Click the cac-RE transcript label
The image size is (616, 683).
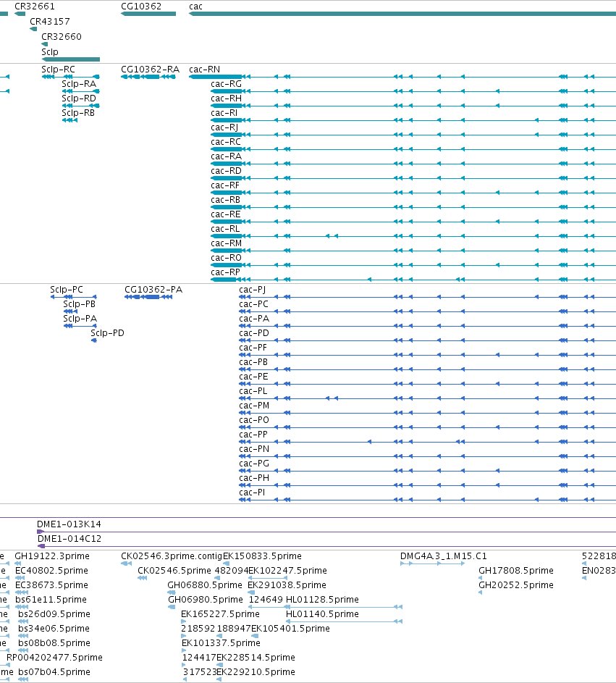(226, 214)
